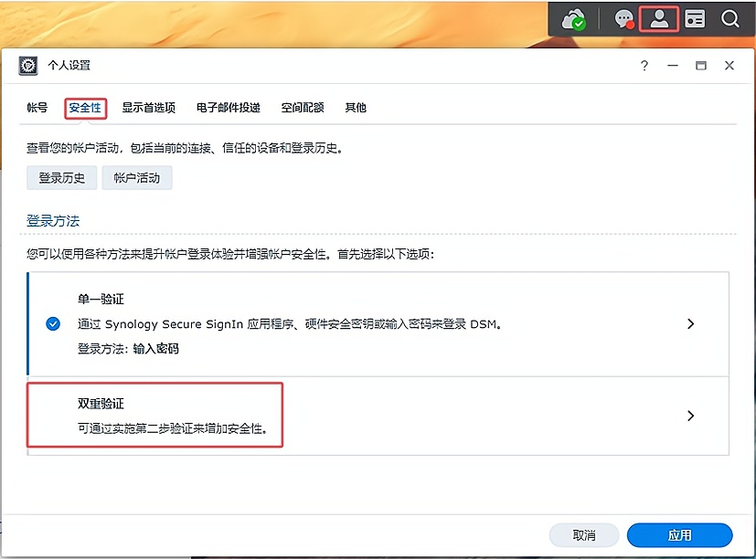Open the notifications chat bubble icon

pyautogui.click(x=624, y=19)
